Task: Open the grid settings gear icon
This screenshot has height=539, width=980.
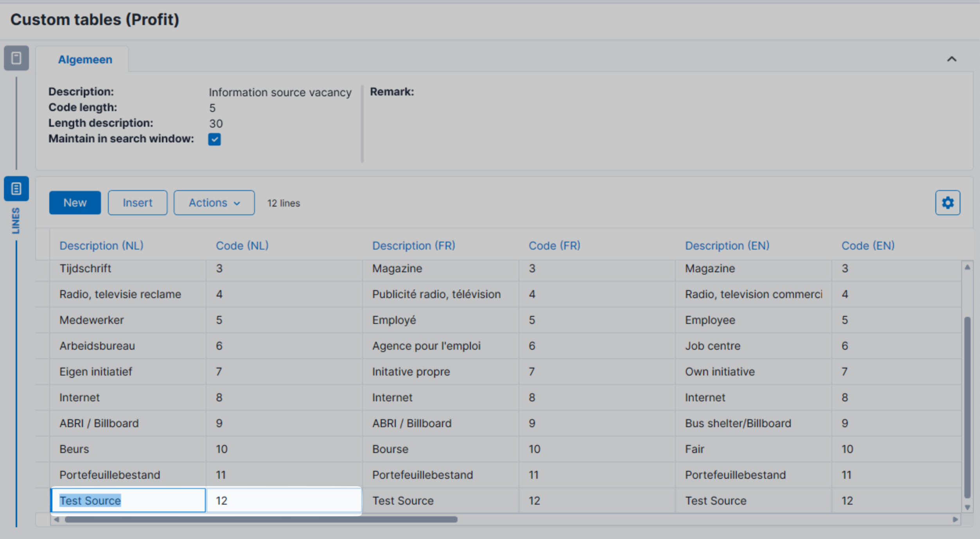Action: point(947,203)
